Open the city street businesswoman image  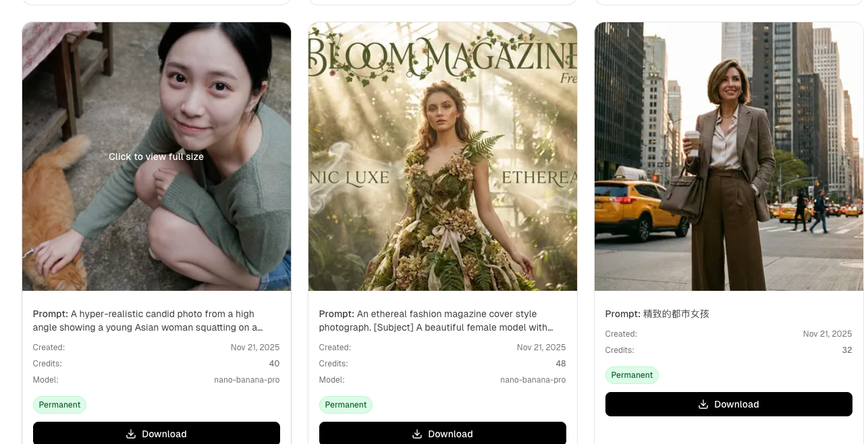coord(729,157)
